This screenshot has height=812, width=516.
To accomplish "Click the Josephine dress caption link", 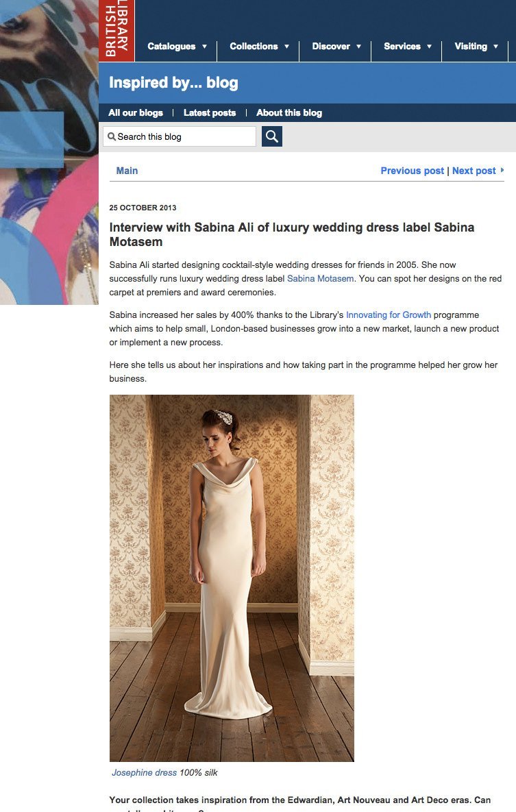I will pyautogui.click(x=145, y=773).
